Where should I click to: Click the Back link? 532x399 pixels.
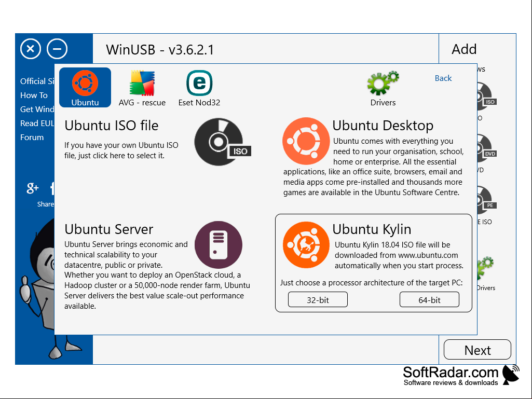(x=443, y=78)
